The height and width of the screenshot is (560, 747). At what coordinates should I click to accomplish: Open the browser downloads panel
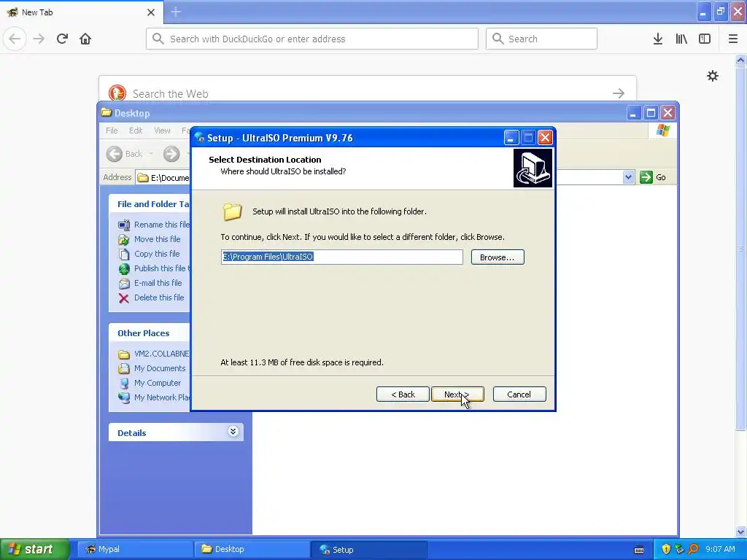click(658, 39)
